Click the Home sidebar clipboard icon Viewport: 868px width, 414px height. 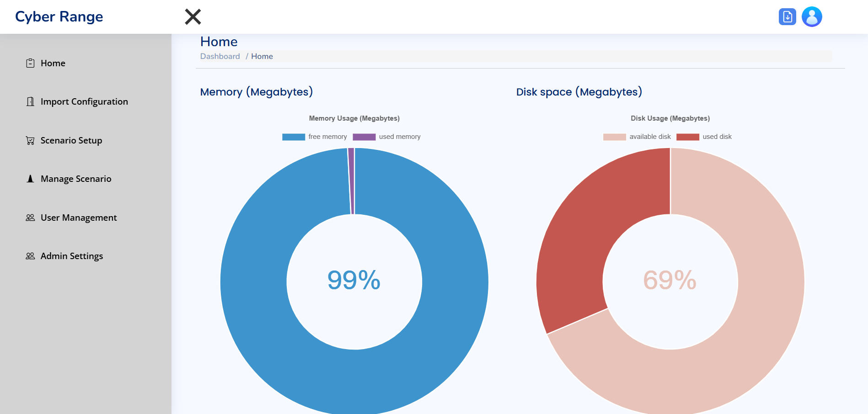[30, 63]
